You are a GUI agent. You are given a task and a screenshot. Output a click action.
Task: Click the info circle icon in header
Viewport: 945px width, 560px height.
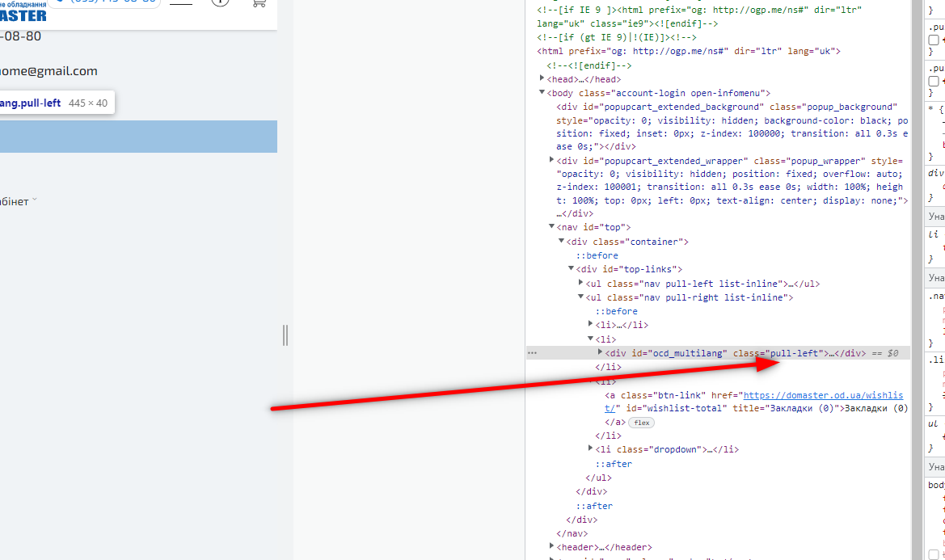(219, 2)
